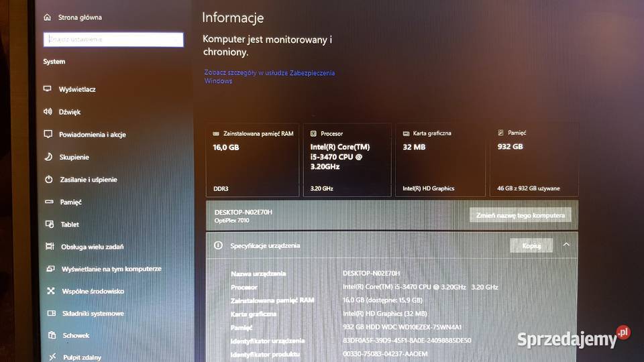644x362 pixels.
Task: Click the Pamięć 932 GB storage card
Action: 534,160
